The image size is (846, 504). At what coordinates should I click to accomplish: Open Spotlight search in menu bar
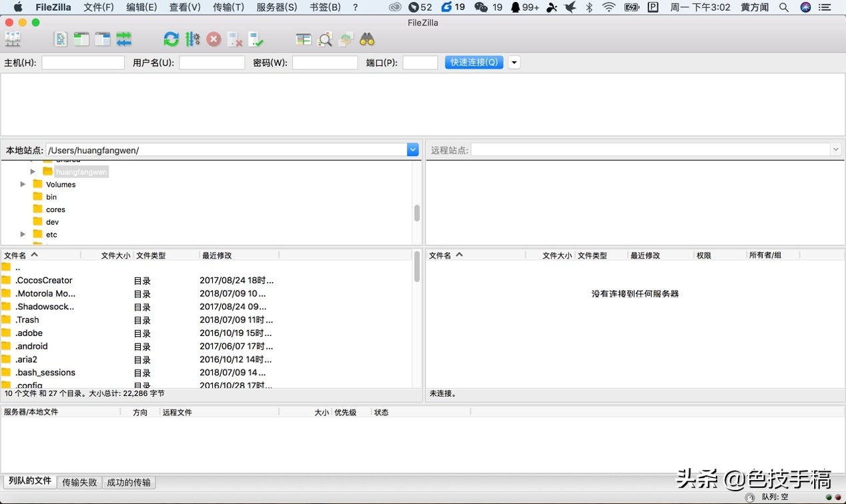click(x=784, y=7)
